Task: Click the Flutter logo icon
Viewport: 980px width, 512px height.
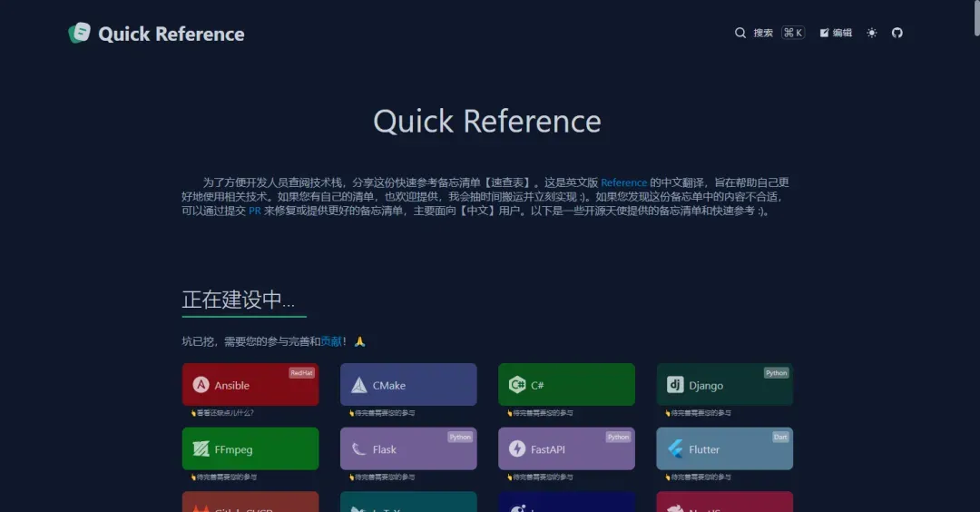Action: click(x=675, y=448)
